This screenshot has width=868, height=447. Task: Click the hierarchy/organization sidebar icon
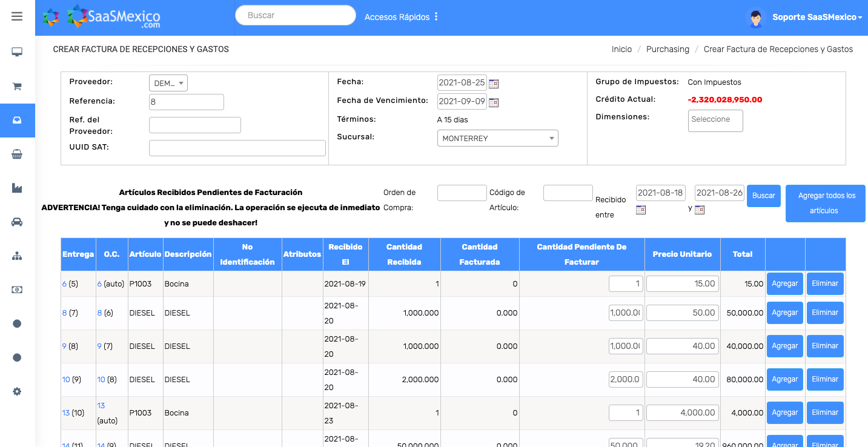17,256
